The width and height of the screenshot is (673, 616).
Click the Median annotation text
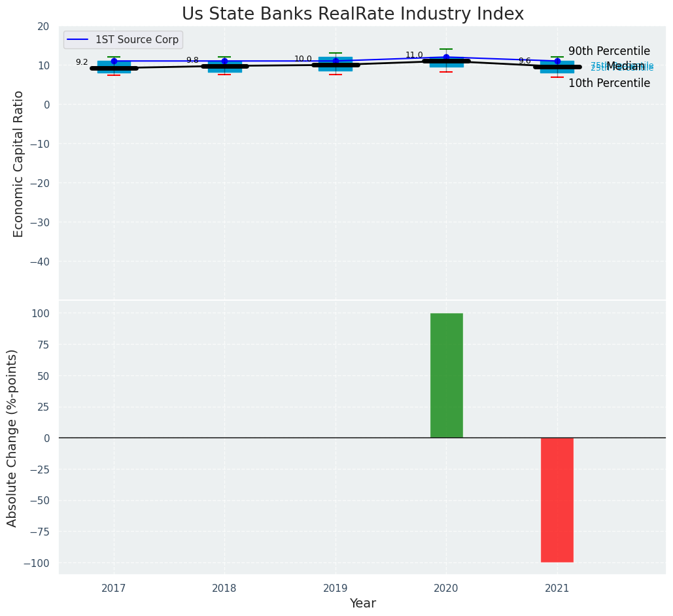click(x=625, y=66)
